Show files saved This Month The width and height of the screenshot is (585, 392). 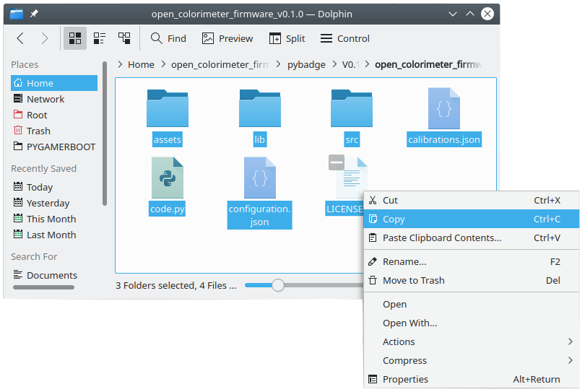[54, 219]
